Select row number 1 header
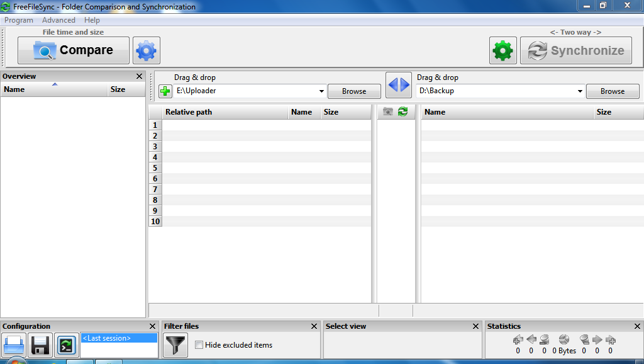Screen dimensions: 644x364 tap(155, 125)
